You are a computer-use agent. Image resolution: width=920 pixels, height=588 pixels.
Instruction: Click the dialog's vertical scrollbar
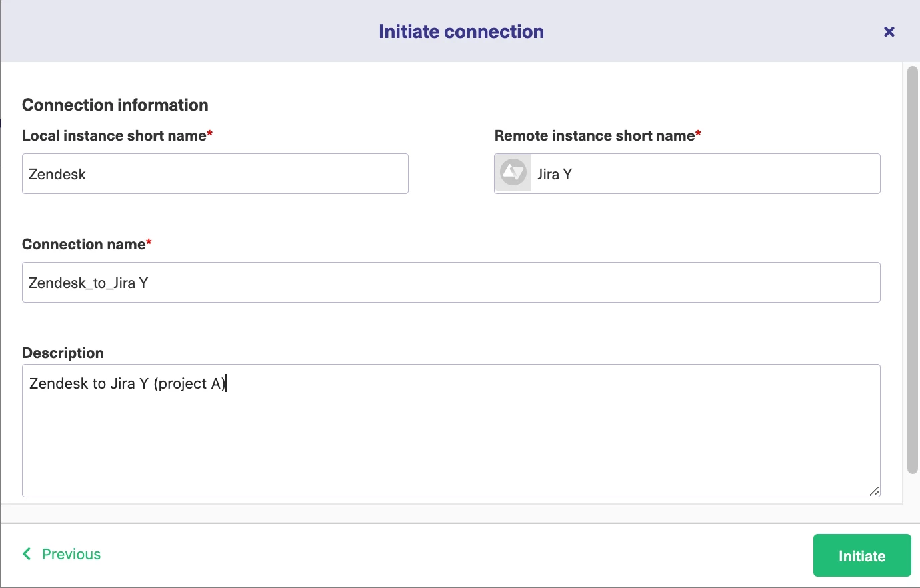913,270
